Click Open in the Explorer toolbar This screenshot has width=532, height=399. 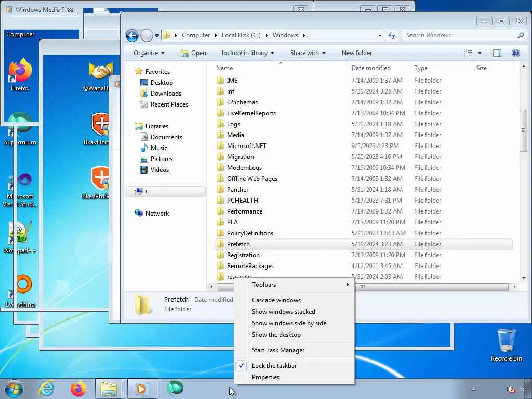click(x=193, y=53)
